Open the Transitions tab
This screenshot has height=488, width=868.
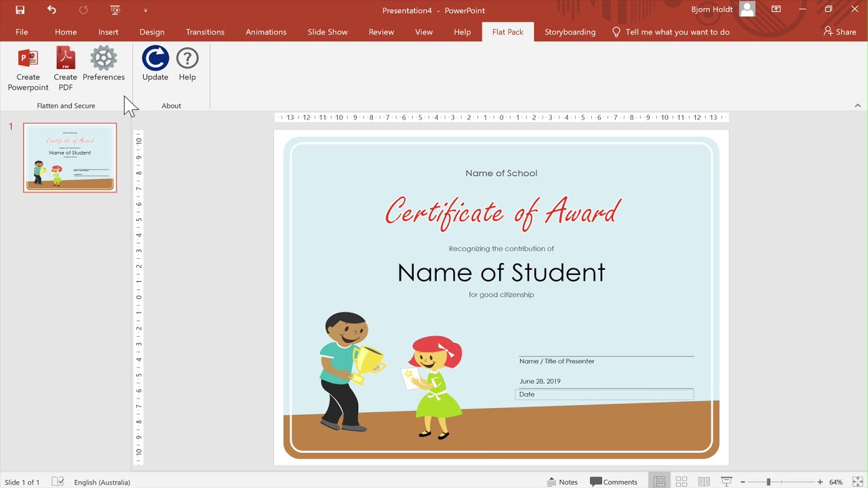click(205, 32)
